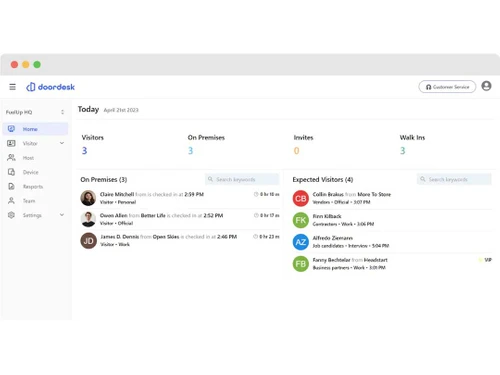Click the Walk Ins count 3
The width and height of the screenshot is (500, 375).
coord(403,151)
